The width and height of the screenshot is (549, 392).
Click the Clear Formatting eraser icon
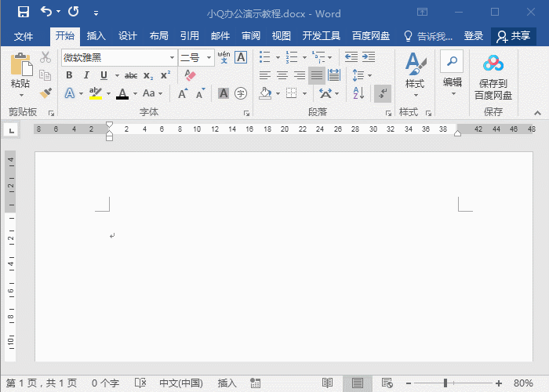189,75
